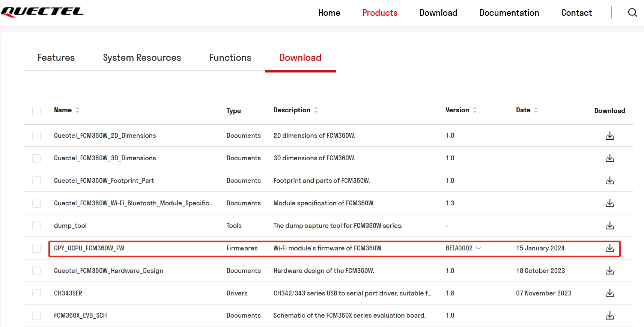Switch to the Features tab
The image size is (644, 327).
pyautogui.click(x=56, y=57)
